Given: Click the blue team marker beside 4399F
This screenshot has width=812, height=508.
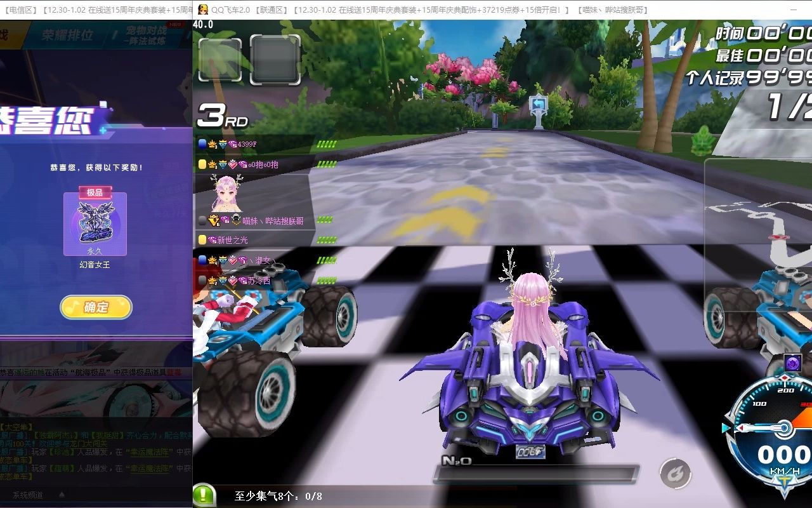Looking at the screenshot, I should tap(202, 144).
